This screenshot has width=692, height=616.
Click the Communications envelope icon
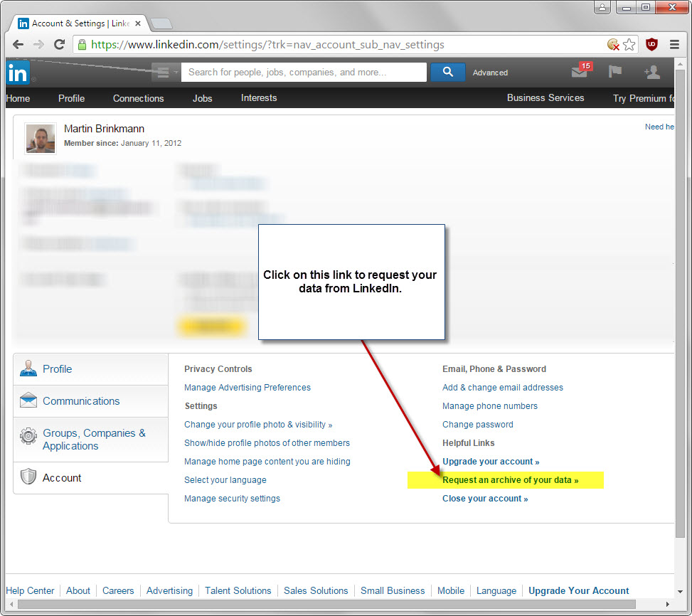28,400
